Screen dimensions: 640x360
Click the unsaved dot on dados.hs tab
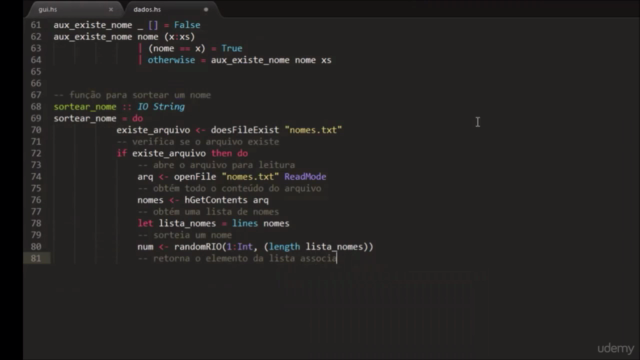(x=206, y=9)
